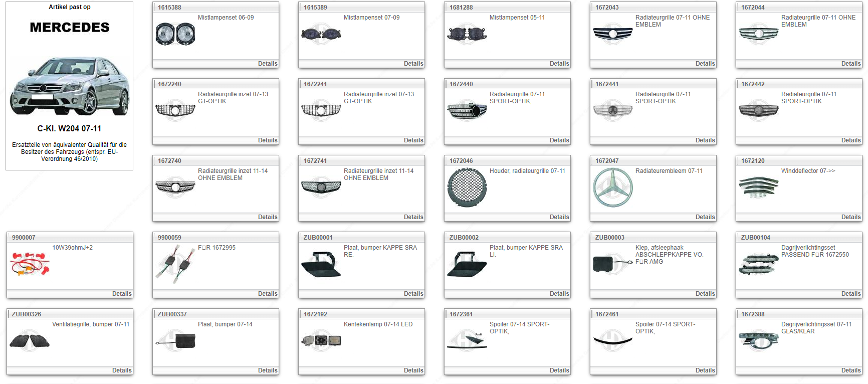Show Details of grille holder 1672046
The height and width of the screenshot is (384, 868).
tap(559, 217)
